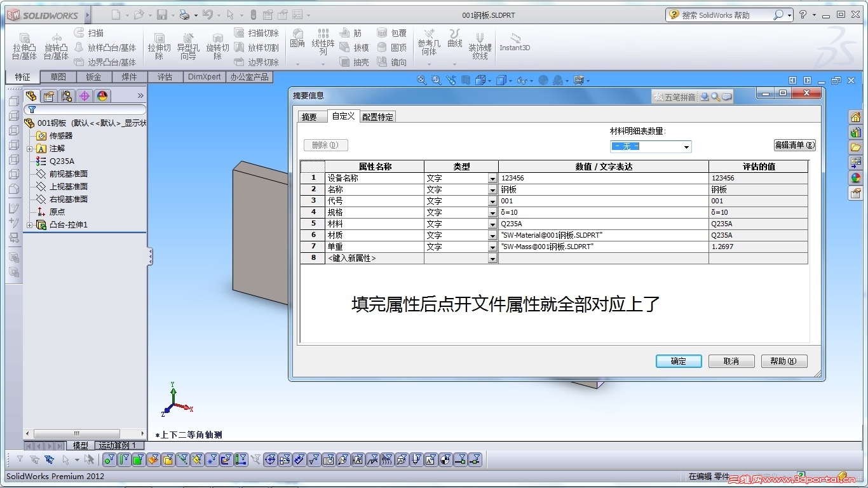Viewport: 868px width, 488px height.
Task: Click the <键入新属性> cell
Action: pyautogui.click(x=374, y=259)
